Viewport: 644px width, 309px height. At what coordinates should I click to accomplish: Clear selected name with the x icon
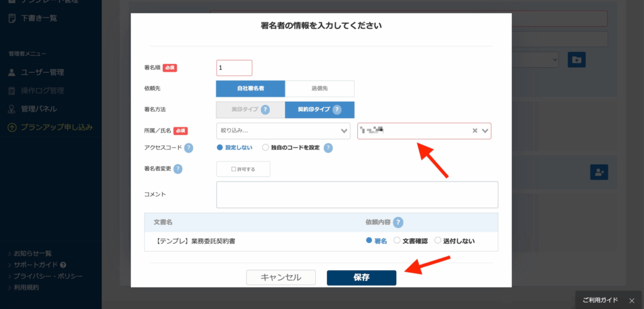click(475, 131)
